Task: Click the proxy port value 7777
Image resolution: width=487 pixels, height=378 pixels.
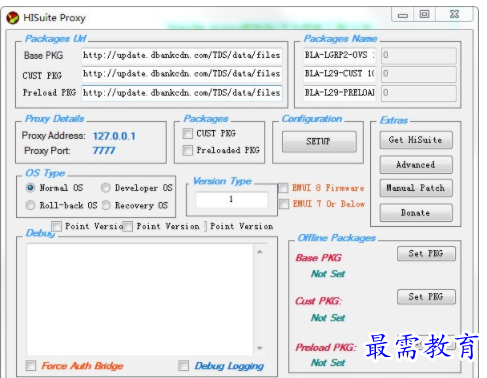Action: 104,151
